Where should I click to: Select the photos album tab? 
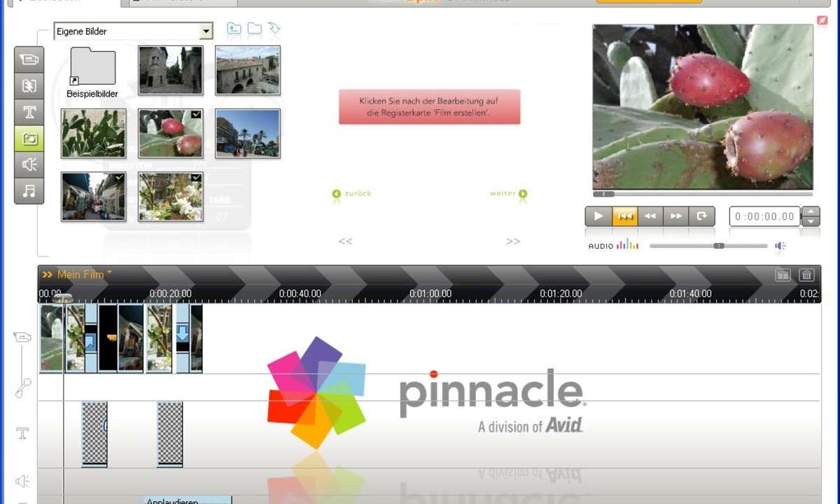pyautogui.click(x=29, y=138)
